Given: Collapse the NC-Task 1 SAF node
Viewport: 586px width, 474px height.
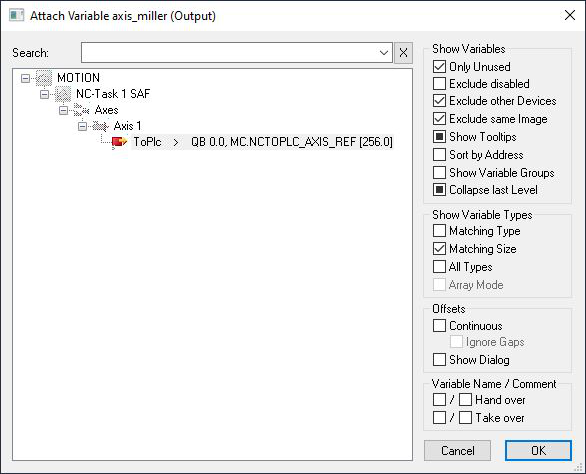Looking at the screenshot, I should click(x=44, y=94).
